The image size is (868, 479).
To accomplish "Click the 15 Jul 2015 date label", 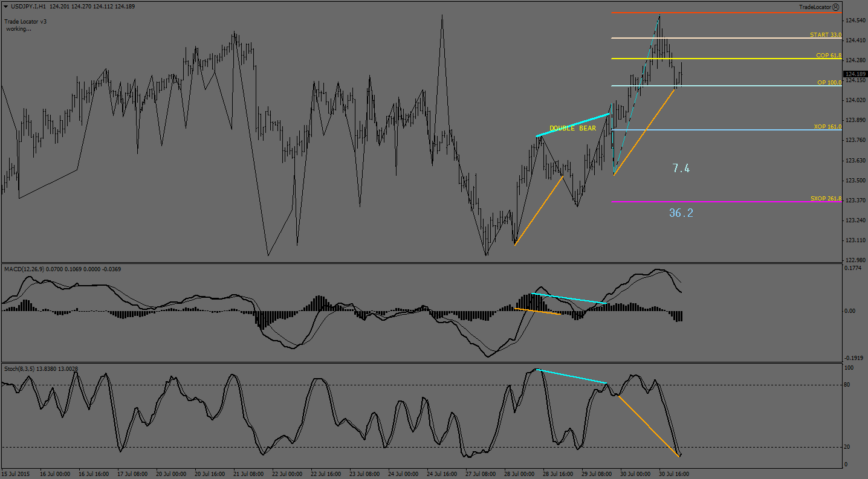I will pyautogui.click(x=15, y=474).
